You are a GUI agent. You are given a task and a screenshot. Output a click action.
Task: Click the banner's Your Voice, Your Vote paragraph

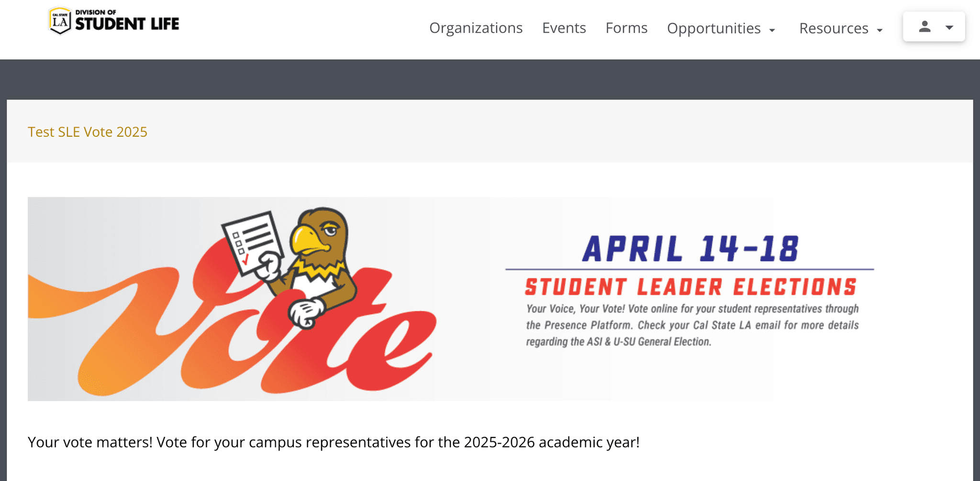692,325
